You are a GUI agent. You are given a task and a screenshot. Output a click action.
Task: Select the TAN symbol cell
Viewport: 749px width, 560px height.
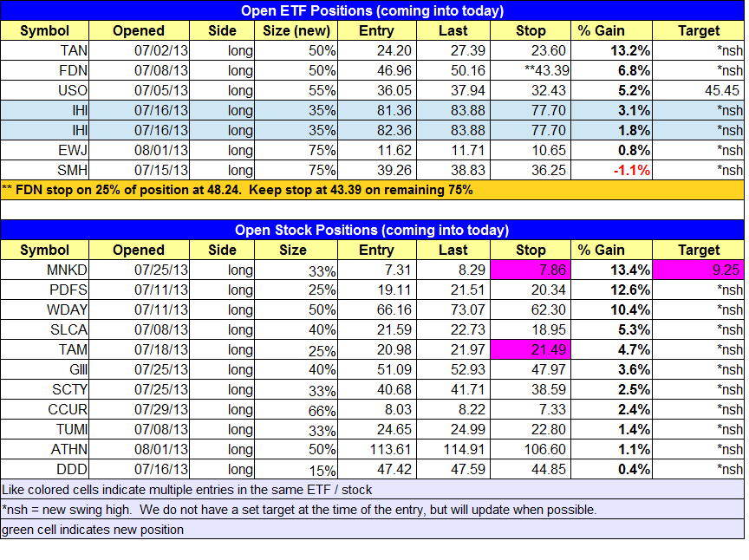coord(44,50)
